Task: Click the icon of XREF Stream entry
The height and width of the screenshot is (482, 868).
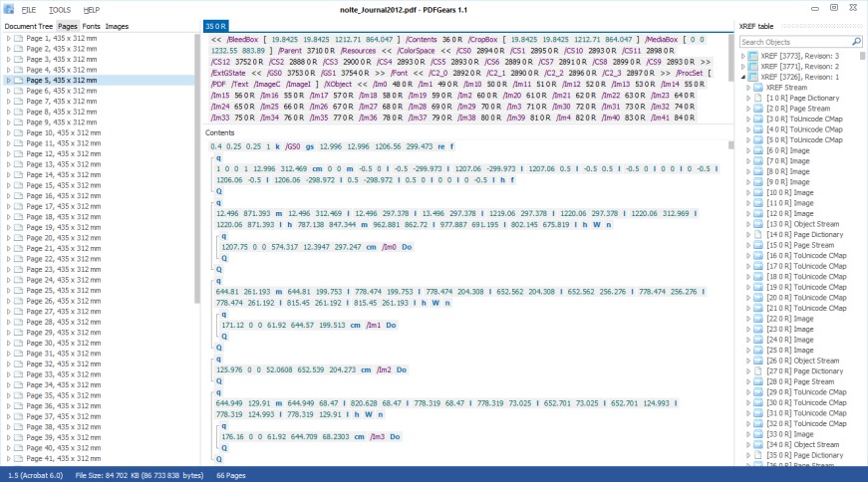Action: click(759, 88)
